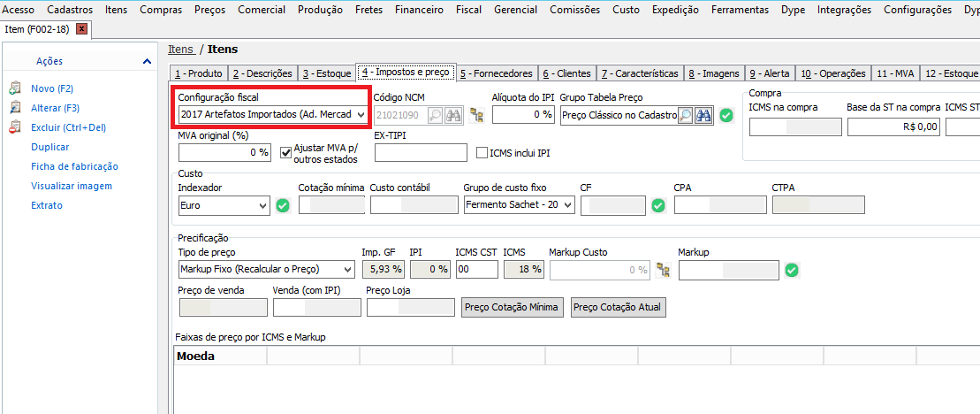
Task: Click the Custo contábil field
Action: coord(414,205)
